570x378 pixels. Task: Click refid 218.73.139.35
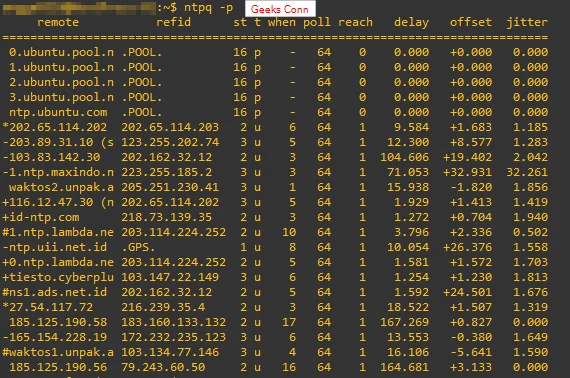click(166, 217)
